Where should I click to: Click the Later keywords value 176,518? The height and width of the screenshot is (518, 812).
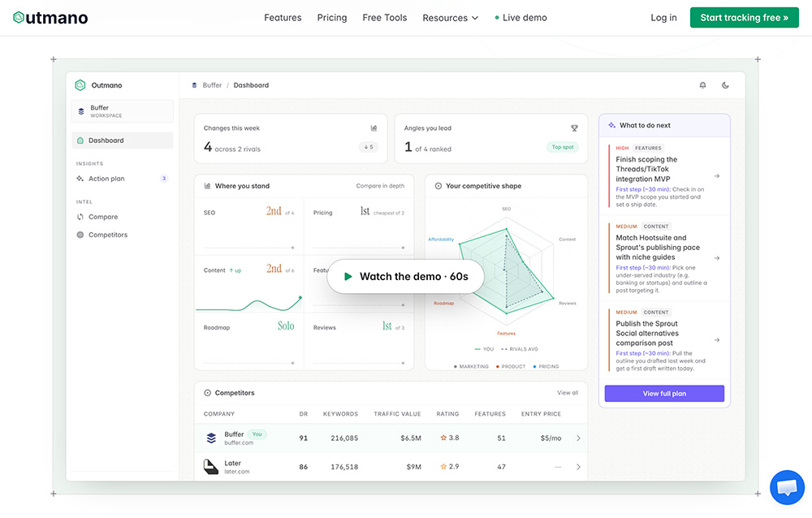pyautogui.click(x=344, y=467)
